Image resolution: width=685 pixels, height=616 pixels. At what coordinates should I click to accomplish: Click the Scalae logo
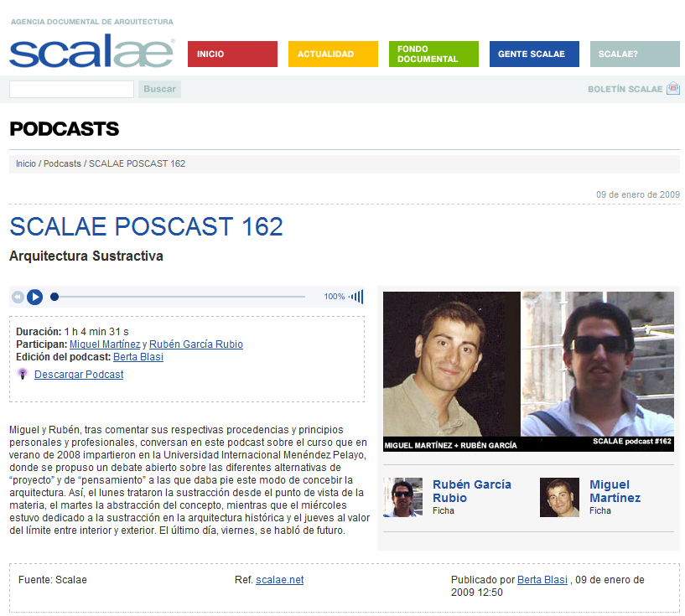pos(91,52)
